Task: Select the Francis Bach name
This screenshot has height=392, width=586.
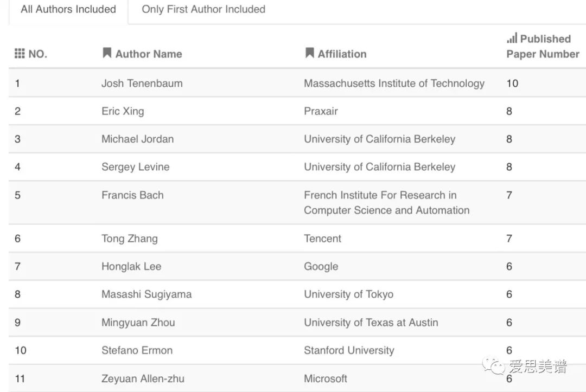Action: pos(132,195)
